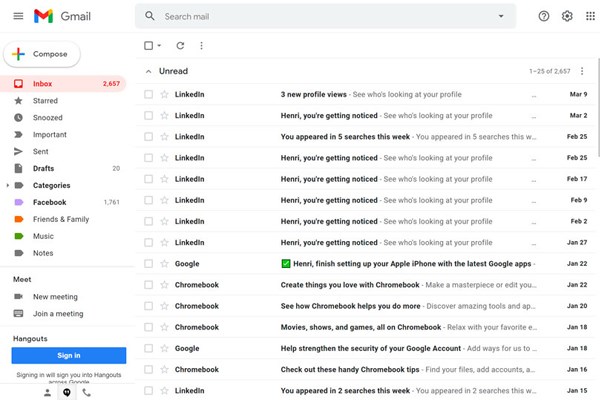
Task: Open the main menu hamburger icon
Action: [18, 16]
